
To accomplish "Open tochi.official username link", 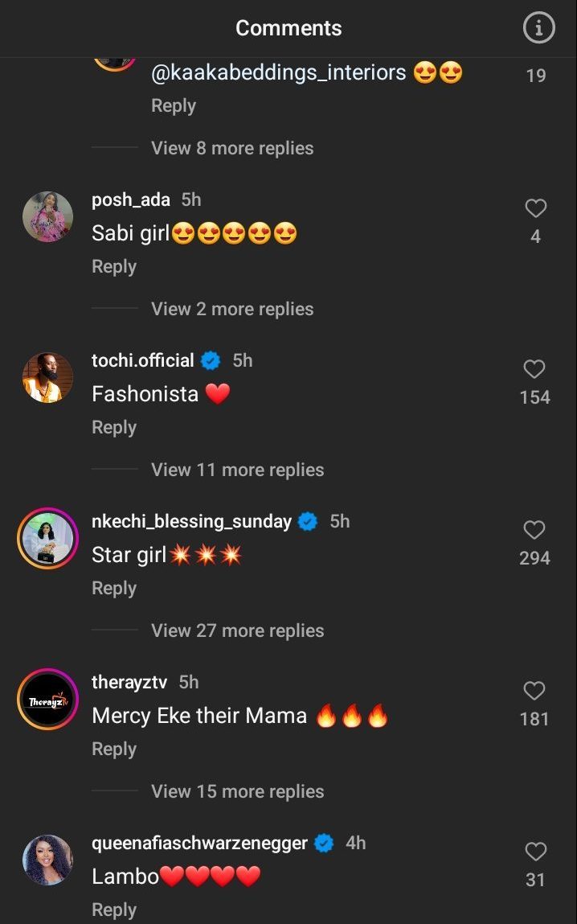I will click(143, 360).
